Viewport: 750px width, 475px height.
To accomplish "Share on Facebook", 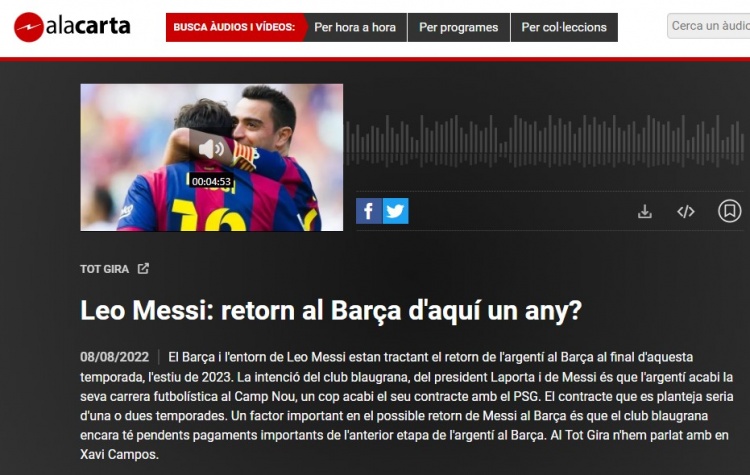I will (369, 211).
